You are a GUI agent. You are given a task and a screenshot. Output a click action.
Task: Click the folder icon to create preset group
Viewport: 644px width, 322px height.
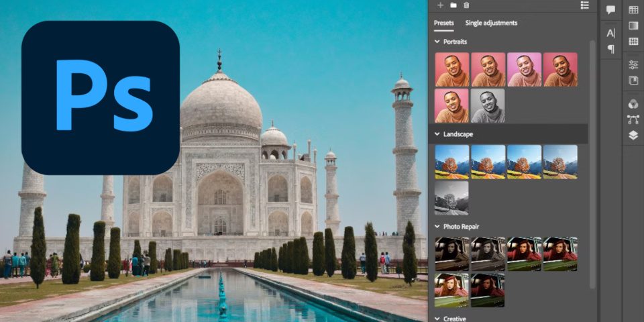453,5
